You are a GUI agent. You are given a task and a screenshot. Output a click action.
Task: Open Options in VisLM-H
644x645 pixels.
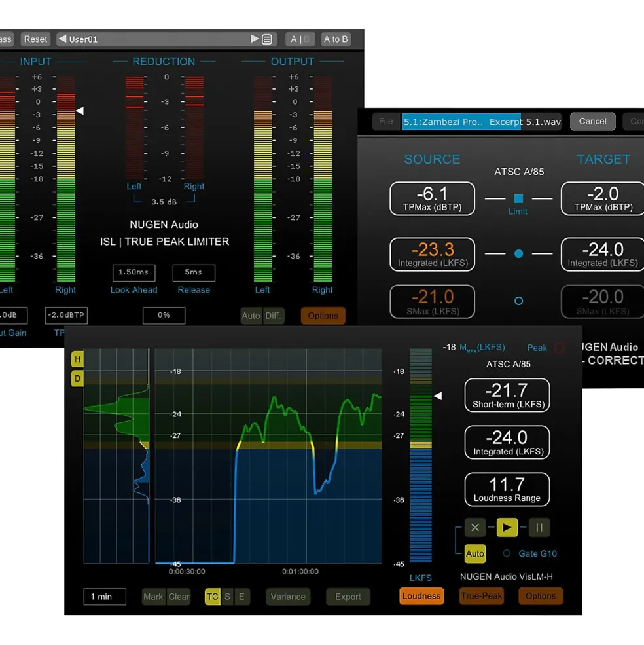tap(541, 596)
